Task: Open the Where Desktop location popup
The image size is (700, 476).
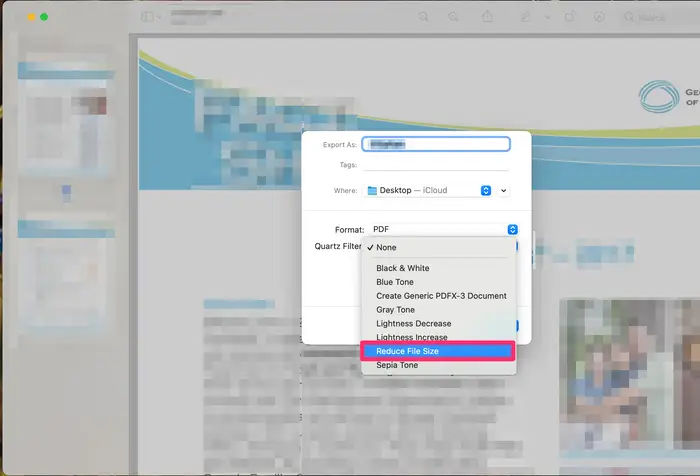Action: pyautogui.click(x=428, y=190)
